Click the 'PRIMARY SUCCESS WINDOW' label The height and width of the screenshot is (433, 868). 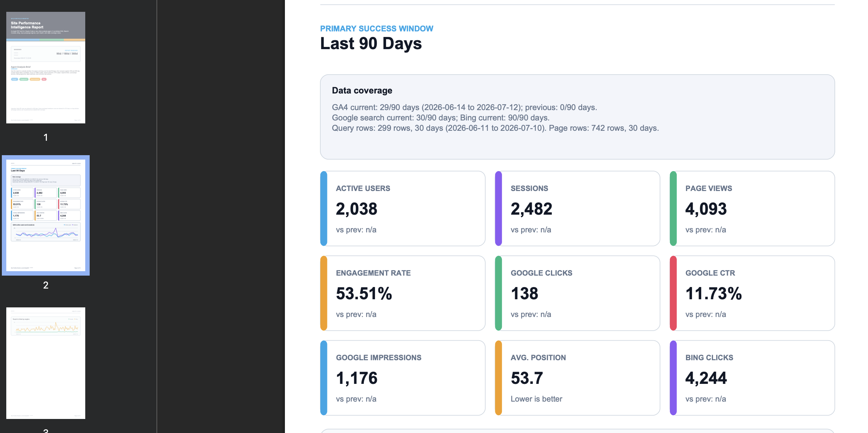(377, 29)
